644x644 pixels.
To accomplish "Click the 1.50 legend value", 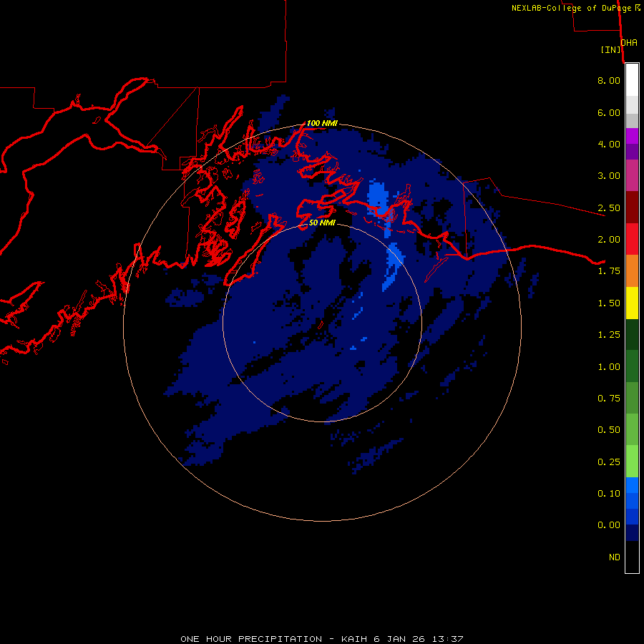I will tap(609, 303).
